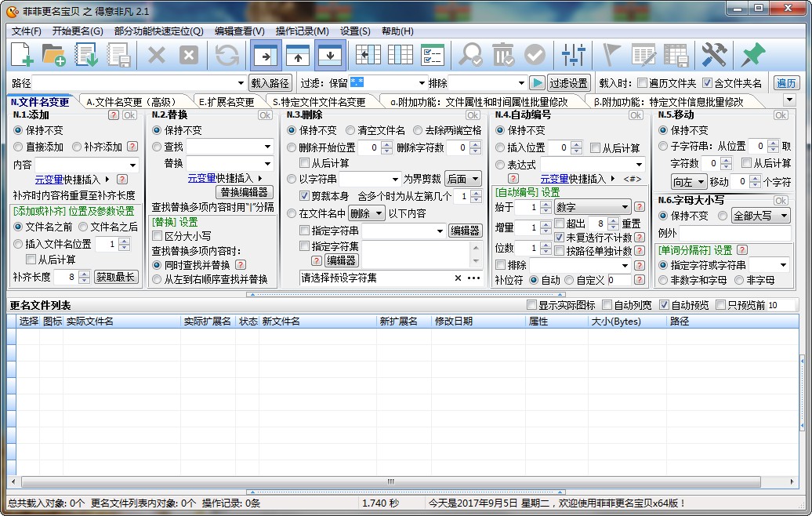The image size is (812, 516).
Task: Toggle the 区分大小写 checkbox
Action: (x=157, y=236)
